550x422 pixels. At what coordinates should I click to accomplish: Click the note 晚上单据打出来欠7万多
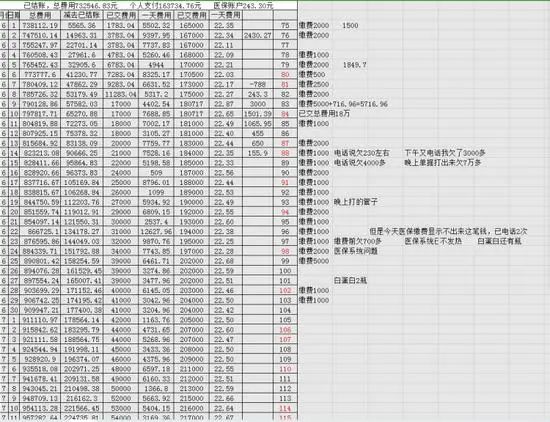[442, 163]
